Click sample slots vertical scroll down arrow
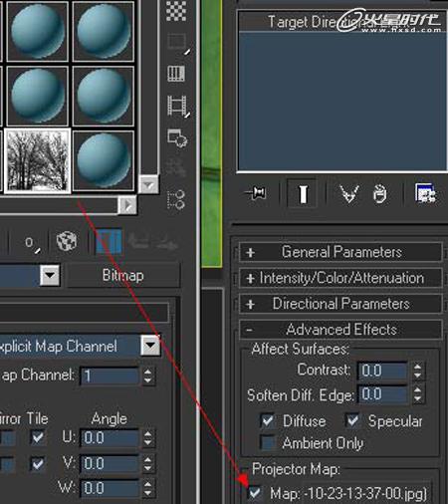Viewport: 448px width, 504px height. coord(148,184)
